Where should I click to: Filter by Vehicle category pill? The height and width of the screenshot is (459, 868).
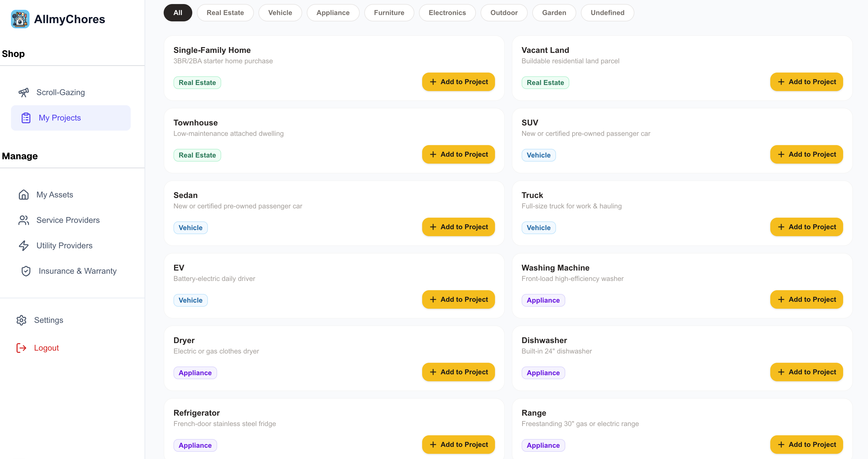[x=280, y=13]
